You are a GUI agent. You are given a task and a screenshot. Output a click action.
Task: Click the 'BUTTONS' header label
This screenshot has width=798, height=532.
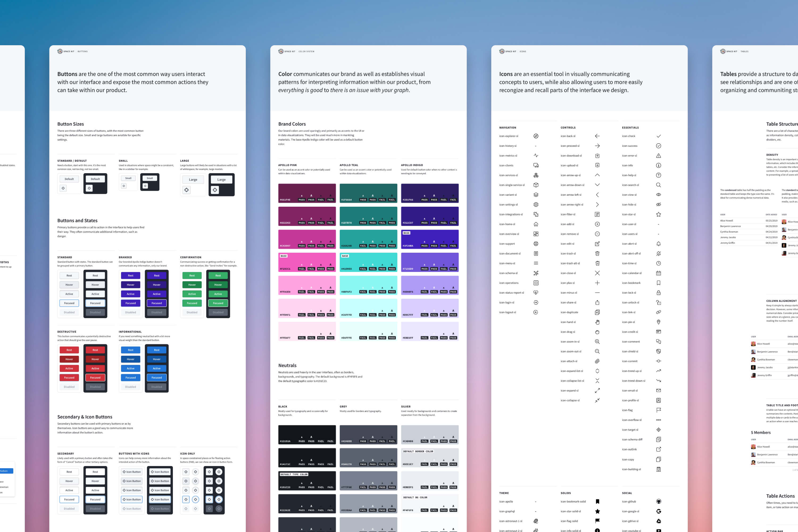pyautogui.click(x=82, y=52)
